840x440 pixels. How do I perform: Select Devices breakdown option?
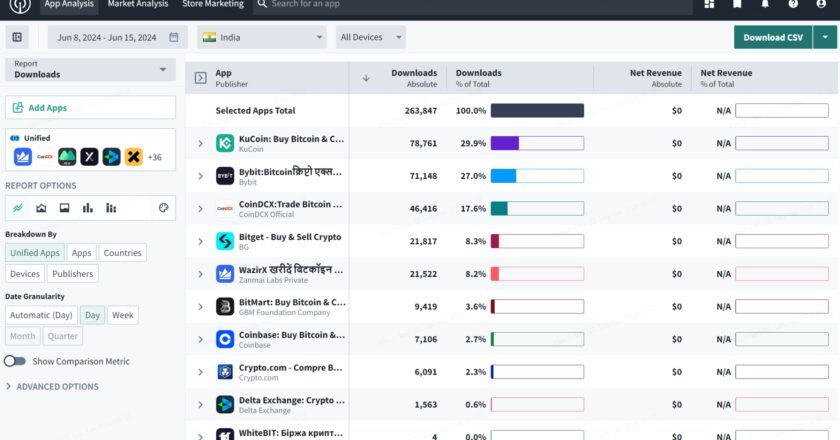pyautogui.click(x=25, y=273)
